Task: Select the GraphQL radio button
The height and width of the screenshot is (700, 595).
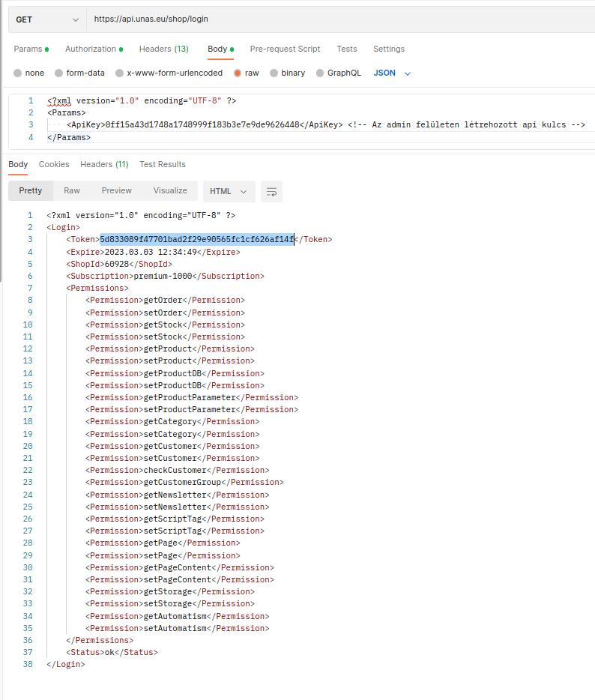Action: point(319,73)
